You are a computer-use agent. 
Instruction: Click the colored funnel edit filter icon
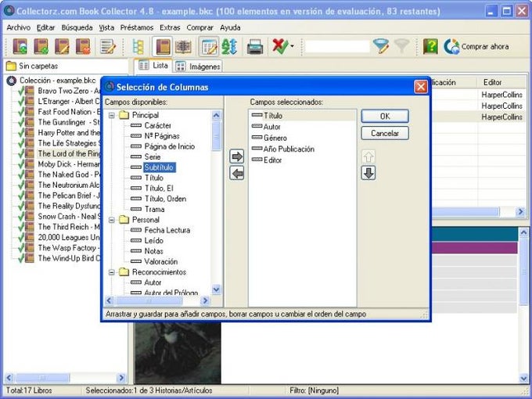pos(381,46)
